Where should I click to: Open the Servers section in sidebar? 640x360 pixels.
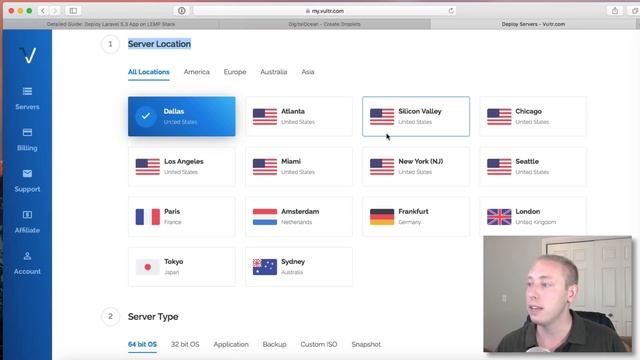(27, 98)
